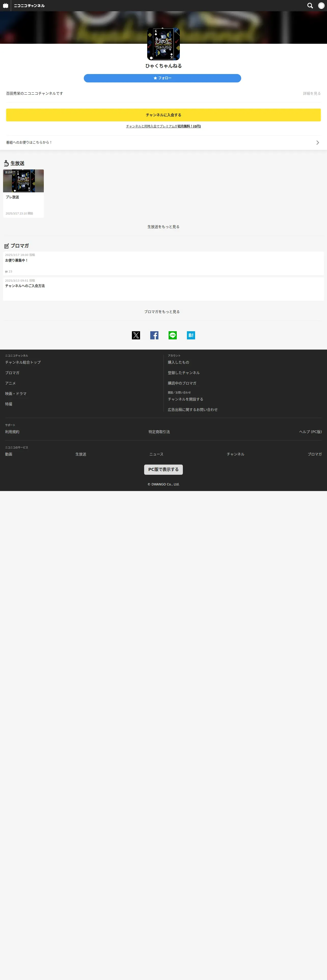Open プレ放送 title text
The image size is (327, 980).
click(x=12, y=197)
